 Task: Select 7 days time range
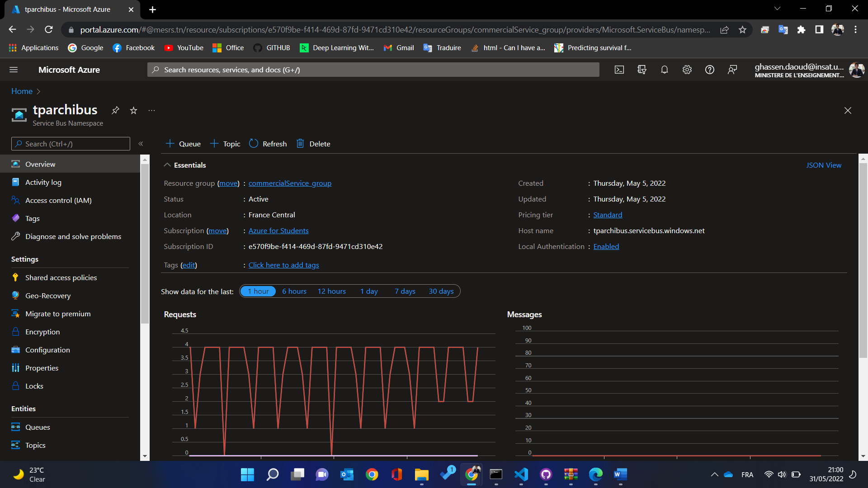click(x=405, y=291)
